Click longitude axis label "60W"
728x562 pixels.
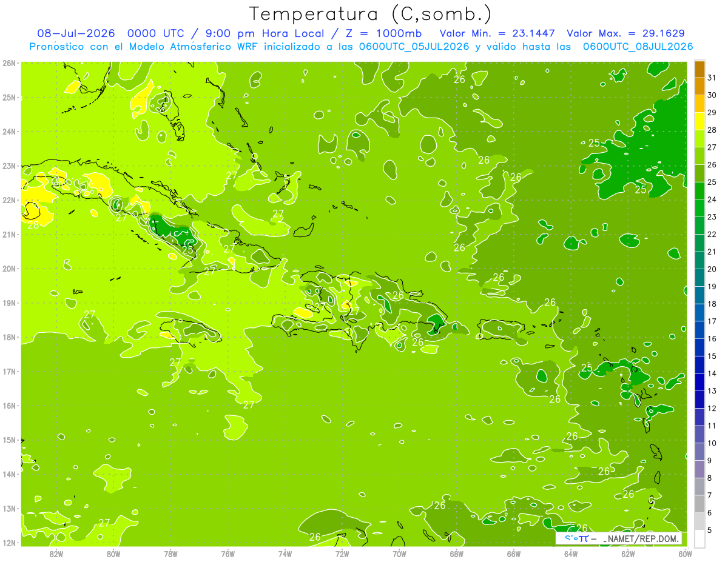(x=686, y=554)
